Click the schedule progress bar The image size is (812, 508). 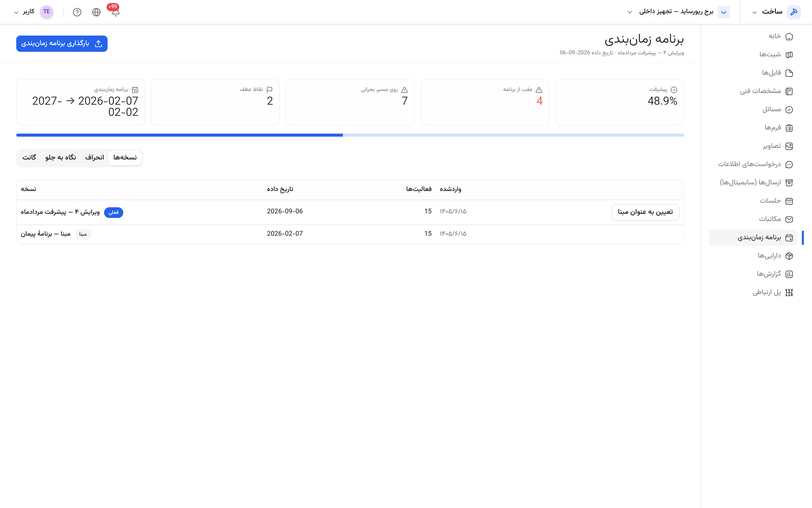point(350,135)
